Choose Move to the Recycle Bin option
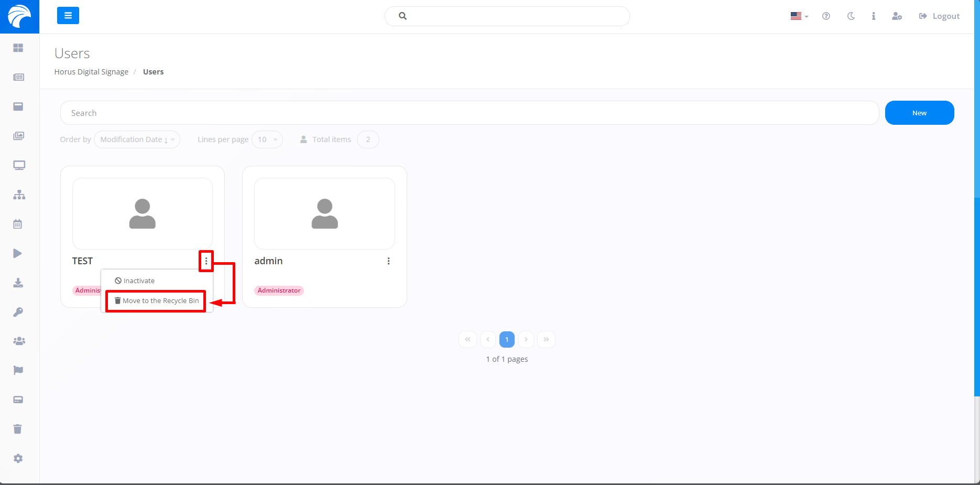Viewport: 980px width, 485px height. [155, 300]
